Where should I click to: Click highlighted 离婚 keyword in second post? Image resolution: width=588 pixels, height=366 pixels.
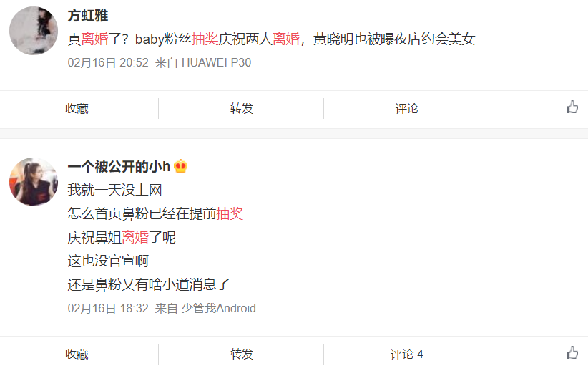(x=135, y=237)
